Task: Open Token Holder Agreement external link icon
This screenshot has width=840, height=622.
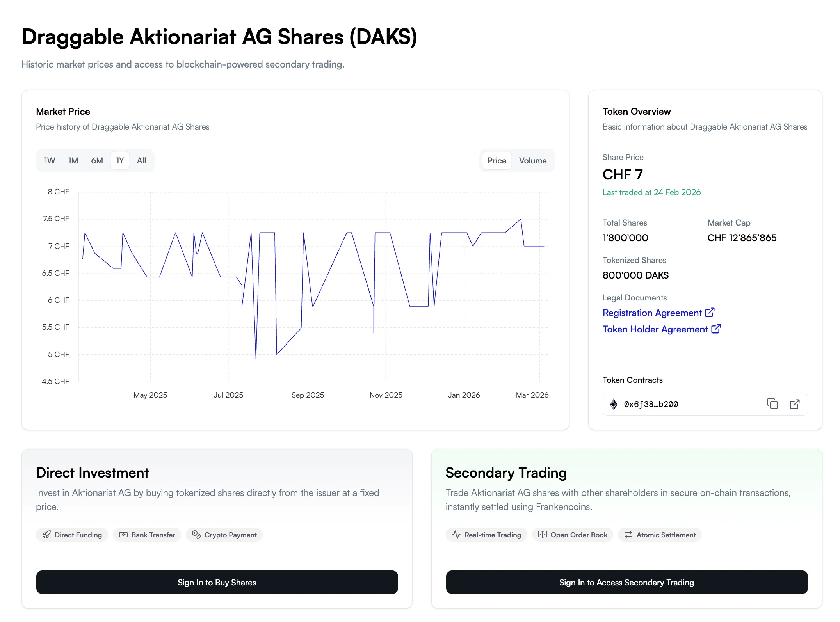Action: (717, 329)
